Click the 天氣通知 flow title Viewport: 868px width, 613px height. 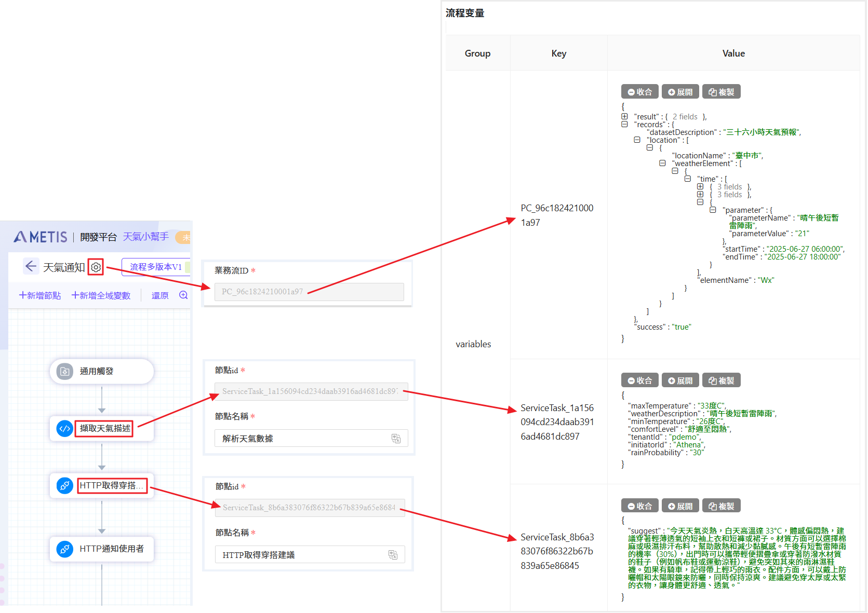tap(64, 267)
